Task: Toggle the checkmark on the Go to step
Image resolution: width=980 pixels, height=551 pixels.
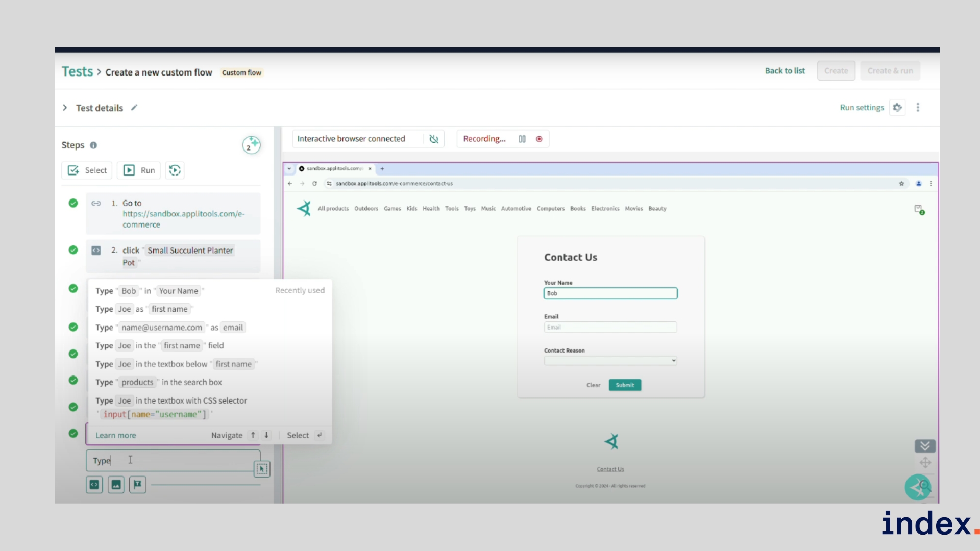Action: click(73, 203)
